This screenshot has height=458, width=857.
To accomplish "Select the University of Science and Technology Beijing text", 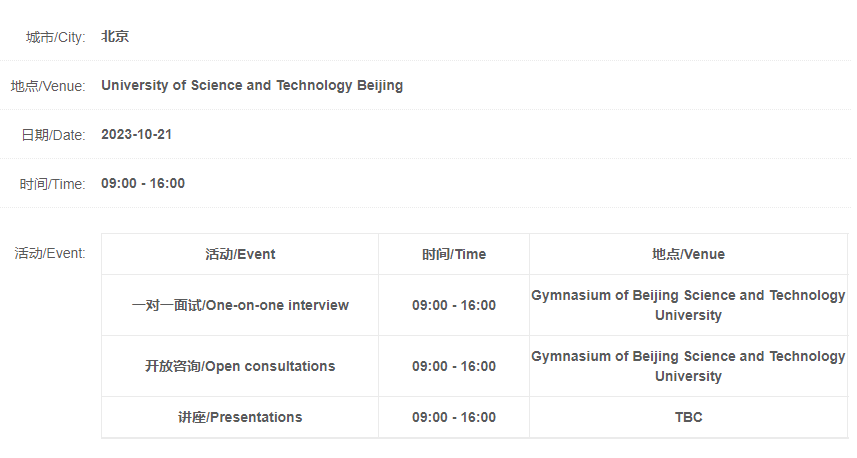I will click(x=252, y=86).
